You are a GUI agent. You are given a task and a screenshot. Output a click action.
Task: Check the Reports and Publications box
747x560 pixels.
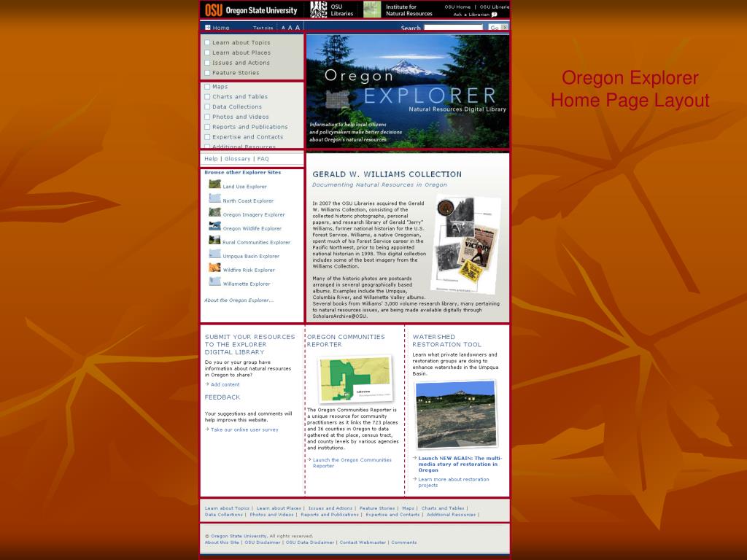coord(207,127)
